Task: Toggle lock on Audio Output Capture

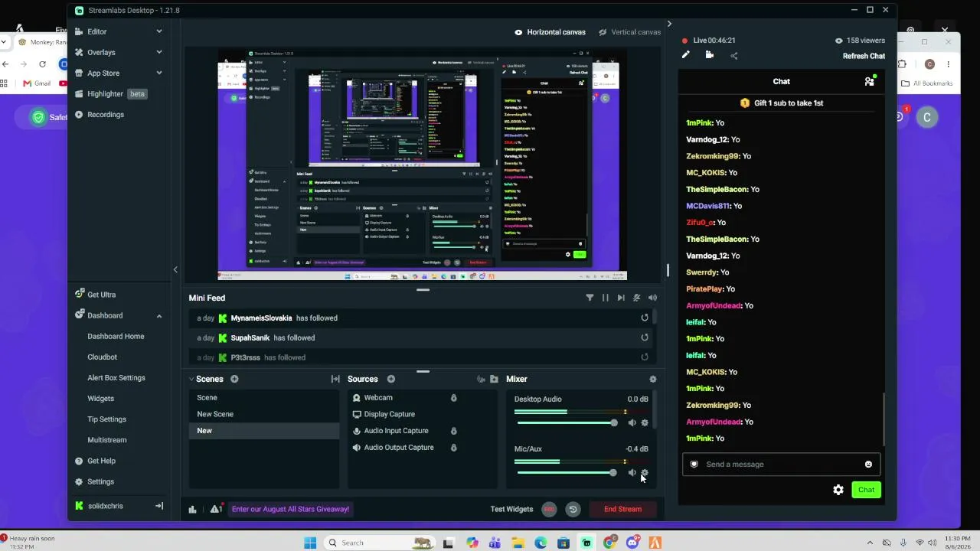Action: tap(453, 448)
